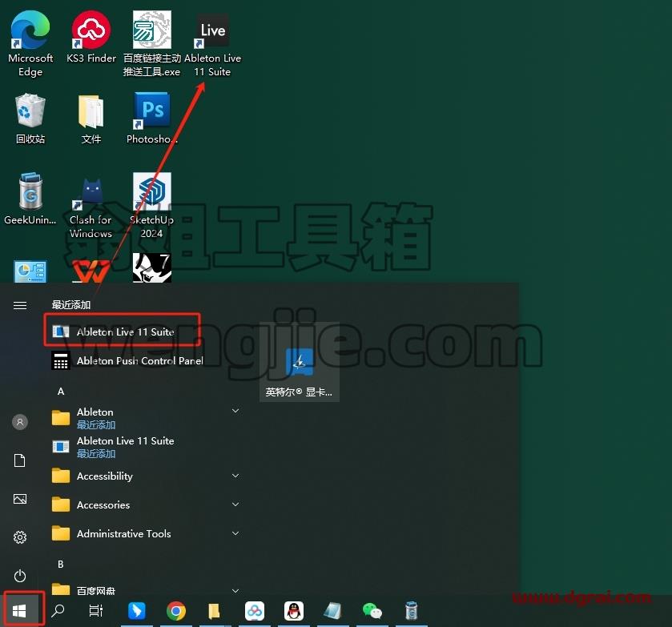Open Ableton Push Control Panel entry
672x627 pixels.
pyautogui.click(x=127, y=361)
